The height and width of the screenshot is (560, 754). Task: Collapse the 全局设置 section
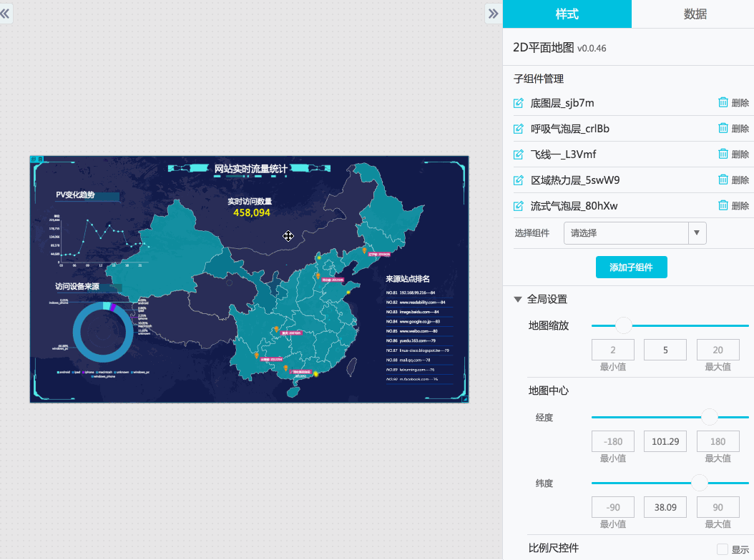tap(518, 300)
